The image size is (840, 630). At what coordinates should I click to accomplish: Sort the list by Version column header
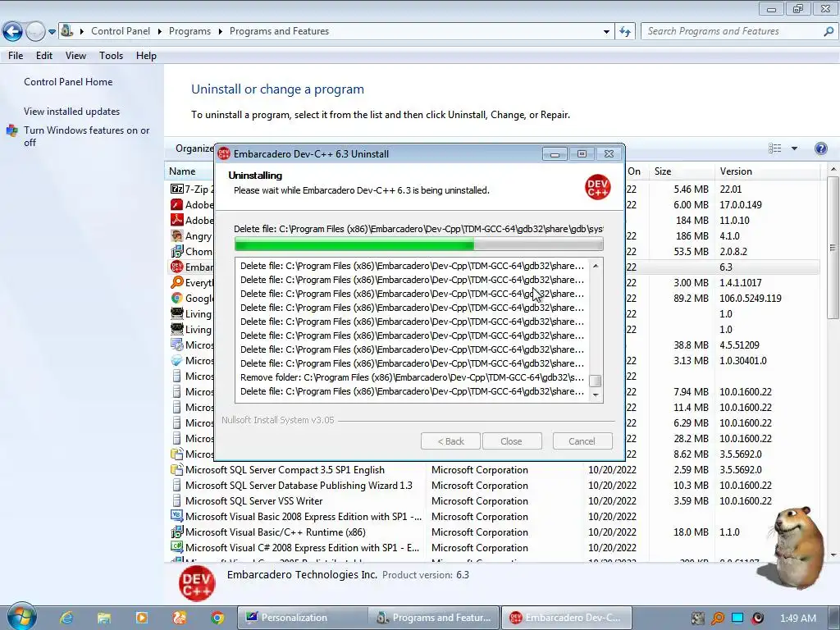(x=767, y=171)
